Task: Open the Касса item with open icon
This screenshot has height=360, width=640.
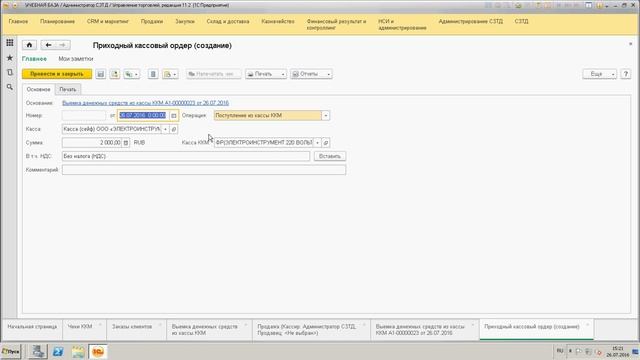Action: [173, 129]
